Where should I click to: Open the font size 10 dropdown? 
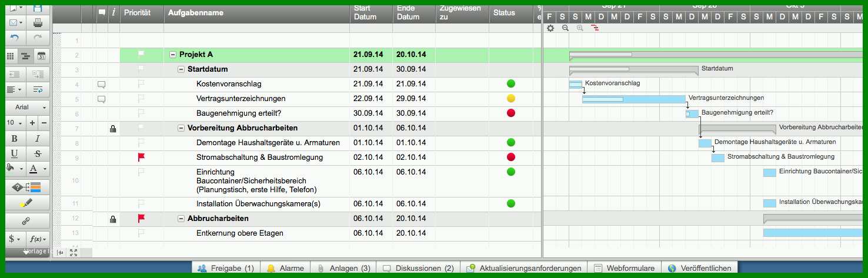(x=15, y=123)
